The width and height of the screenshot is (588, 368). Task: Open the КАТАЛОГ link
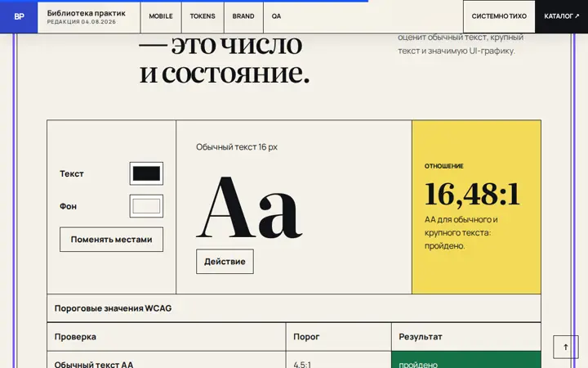(561, 16)
